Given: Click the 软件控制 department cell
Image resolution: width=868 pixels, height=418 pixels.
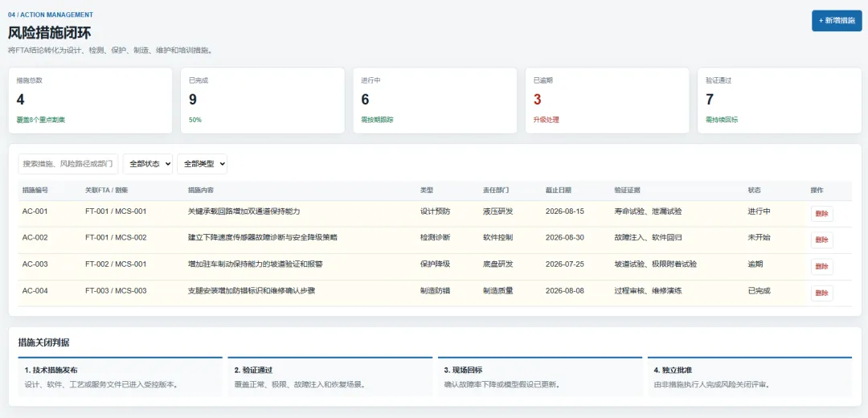Looking at the screenshot, I should (497, 237).
